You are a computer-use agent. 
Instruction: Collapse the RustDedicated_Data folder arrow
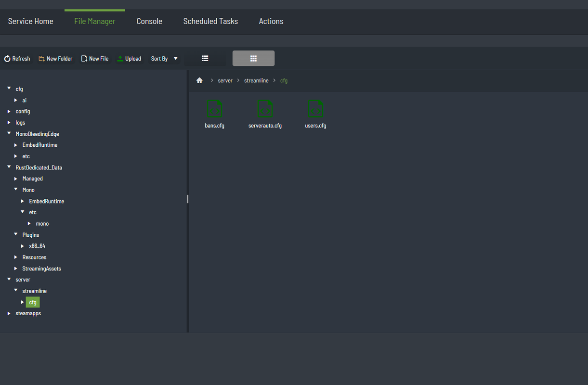click(x=9, y=167)
